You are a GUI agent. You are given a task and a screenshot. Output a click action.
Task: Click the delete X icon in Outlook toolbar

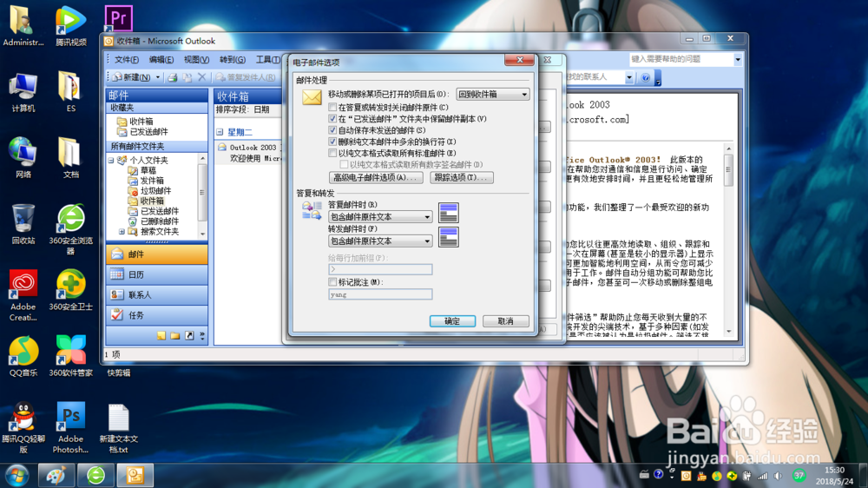pyautogui.click(x=202, y=77)
